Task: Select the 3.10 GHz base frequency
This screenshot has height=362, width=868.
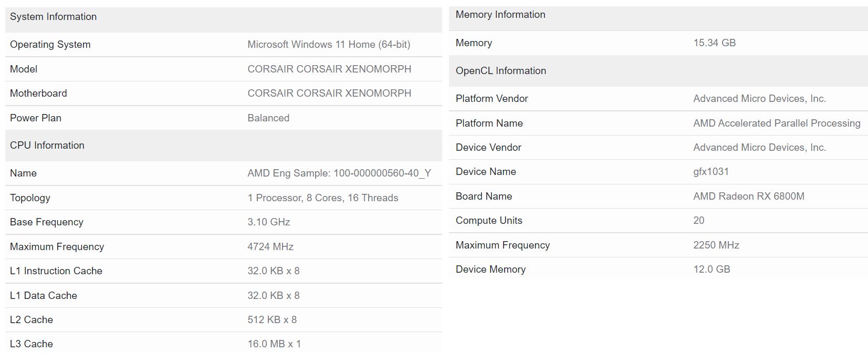Action: 269,222
